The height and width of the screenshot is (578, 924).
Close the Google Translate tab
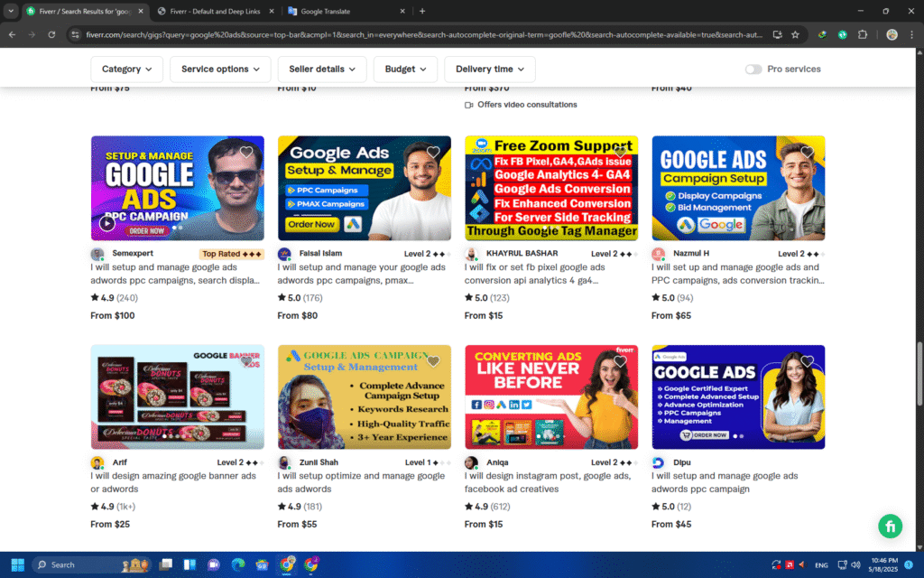click(x=402, y=11)
